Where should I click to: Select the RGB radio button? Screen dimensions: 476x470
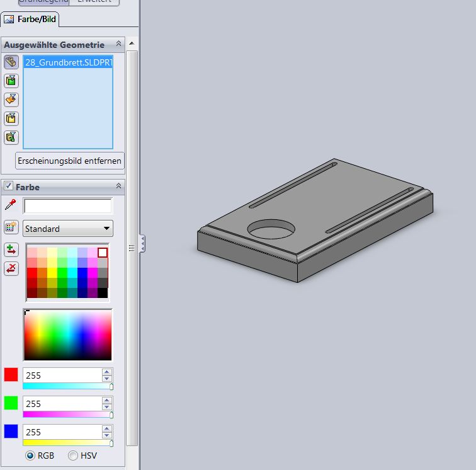[x=30, y=456]
